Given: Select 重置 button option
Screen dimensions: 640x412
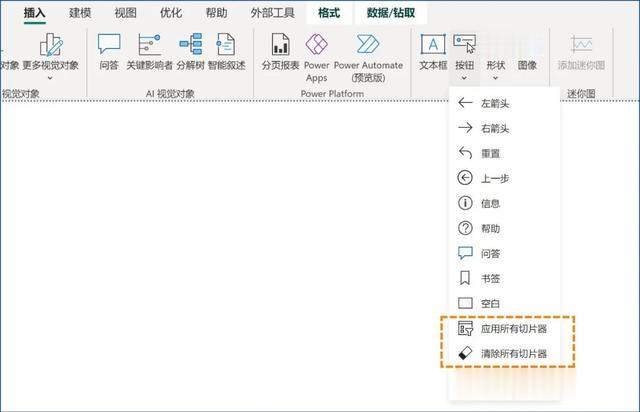Looking at the screenshot, I should coord(504,153).
